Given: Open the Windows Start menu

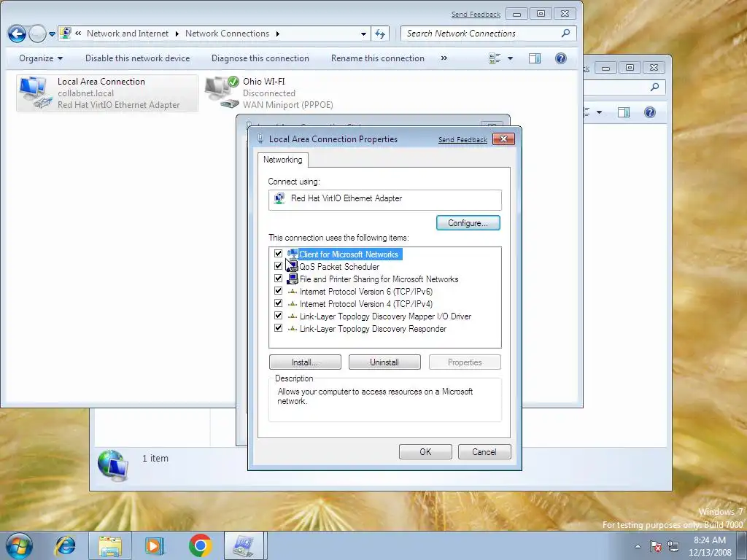Looking at the screenshot, I should pyautogui.click(x=18, y=545).
